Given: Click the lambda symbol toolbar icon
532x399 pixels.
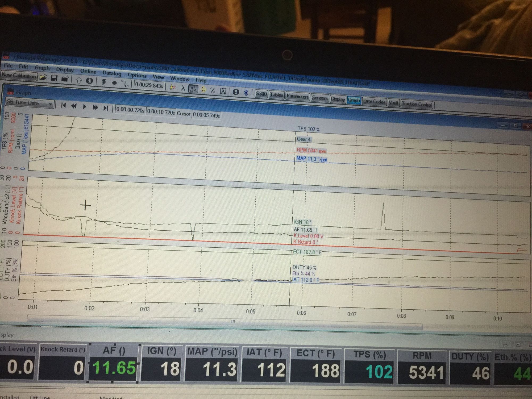Looking at the screenshot, I should click(183, 88).
